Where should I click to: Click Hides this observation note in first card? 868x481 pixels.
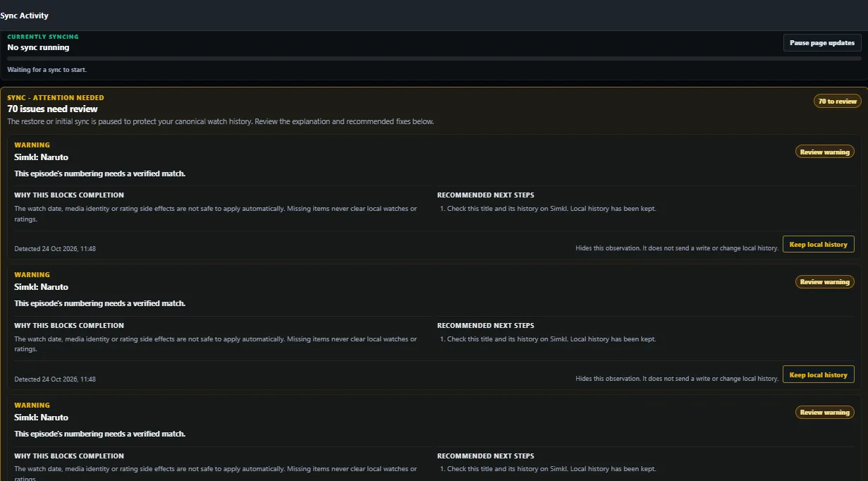coord(677,248)
